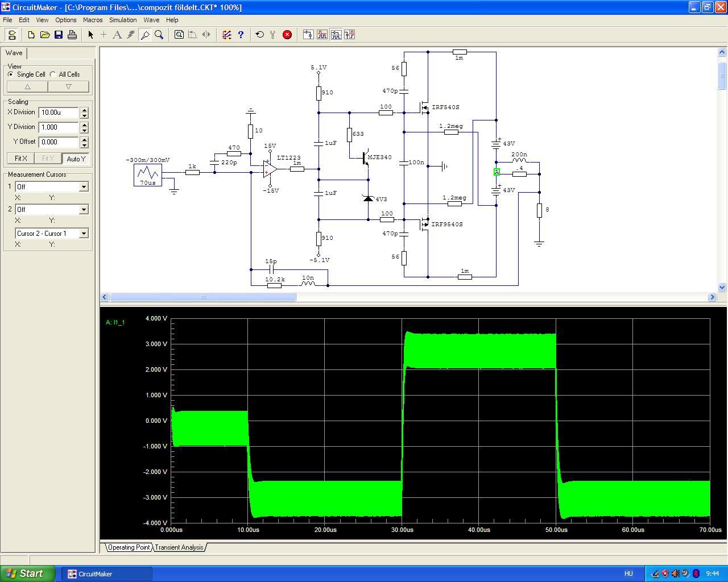Increase the X Division value
Screen dimensions: 728x582
(x=84, y=110)
